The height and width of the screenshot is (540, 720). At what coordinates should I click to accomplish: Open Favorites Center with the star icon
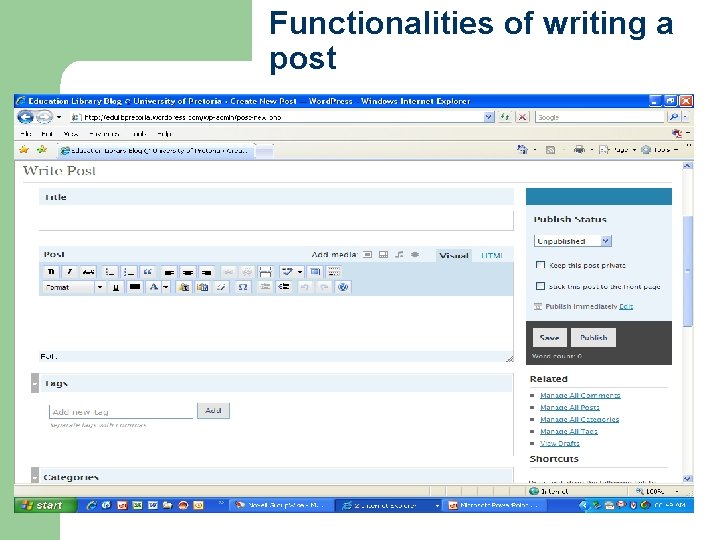pyautogui.click(x=24, y=150)
